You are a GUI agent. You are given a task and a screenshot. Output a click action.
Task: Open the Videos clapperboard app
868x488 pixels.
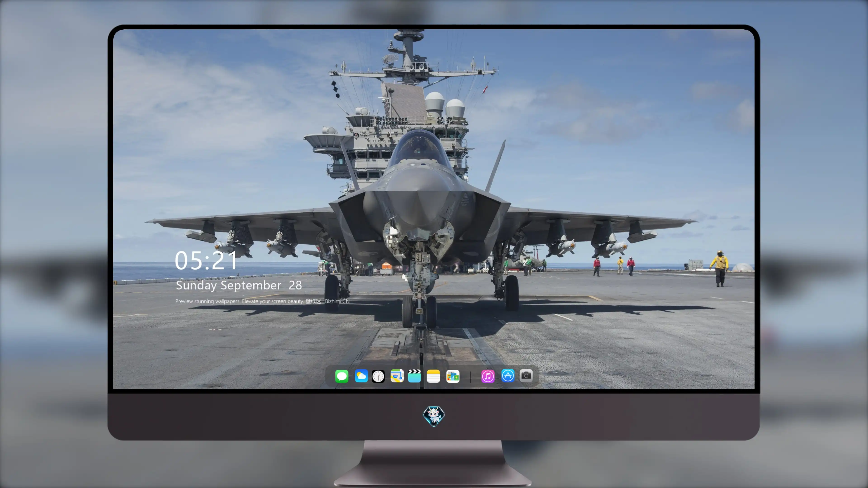pyautogui.click(x=415, y=376)
